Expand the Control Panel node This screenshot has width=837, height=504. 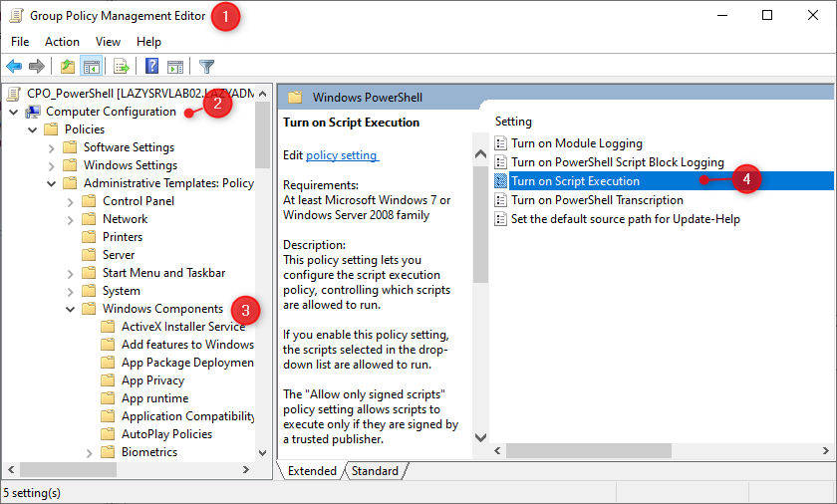point(71,202)
